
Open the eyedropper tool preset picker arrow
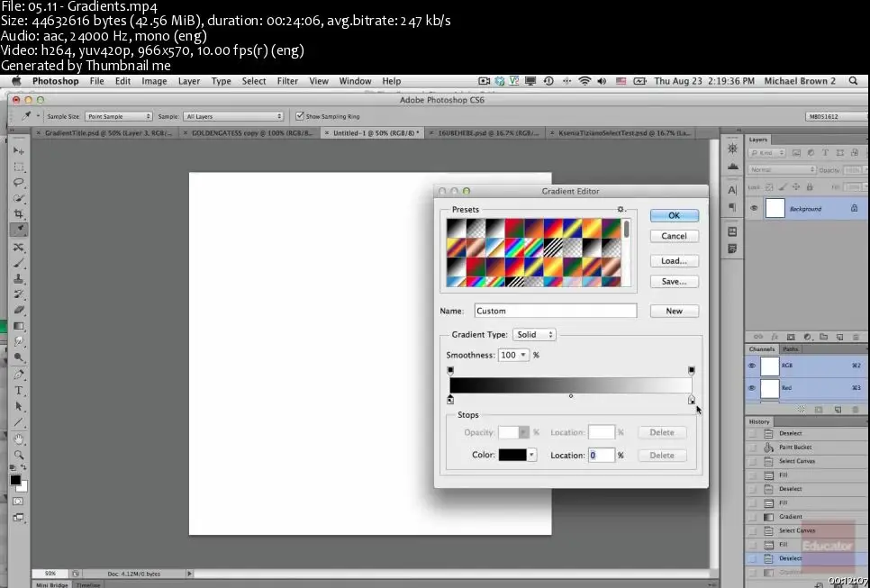click(x=38, y=116)
